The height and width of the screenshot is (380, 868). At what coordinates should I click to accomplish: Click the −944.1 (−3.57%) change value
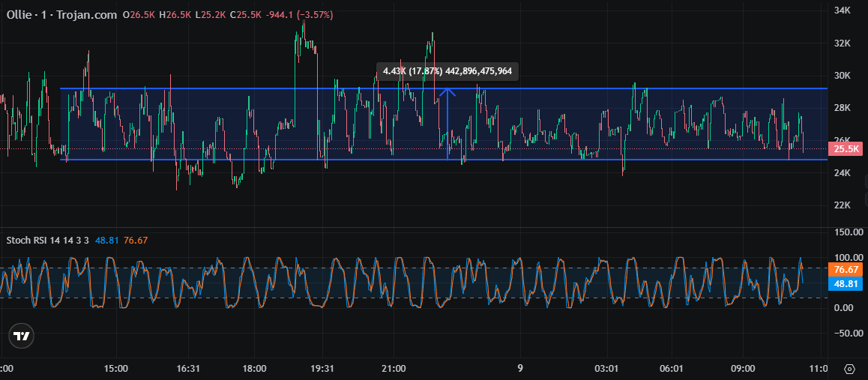(300, 15)
